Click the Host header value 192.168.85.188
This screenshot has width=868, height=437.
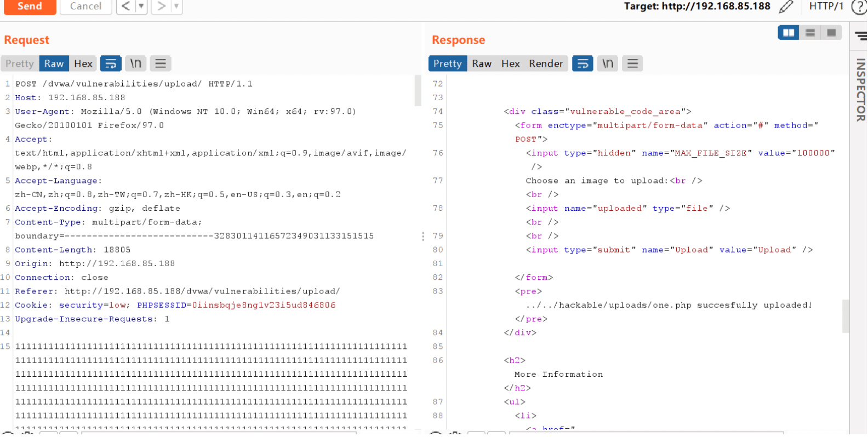(87, 97)
